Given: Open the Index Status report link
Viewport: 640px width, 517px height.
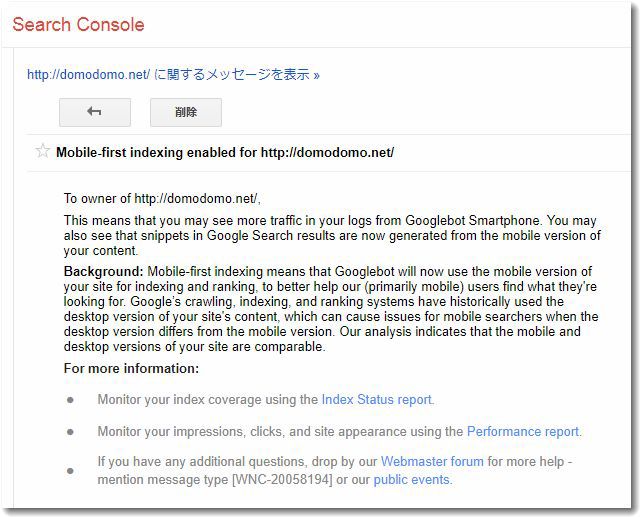Looking at the screenshot, I should click(376, 399).
